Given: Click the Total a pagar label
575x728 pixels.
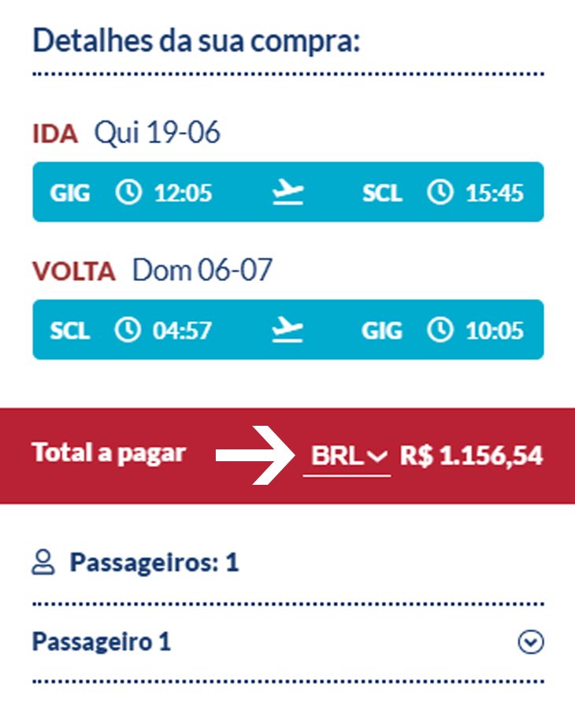Looking at the screenshot, I should click(x=109, y=453).
